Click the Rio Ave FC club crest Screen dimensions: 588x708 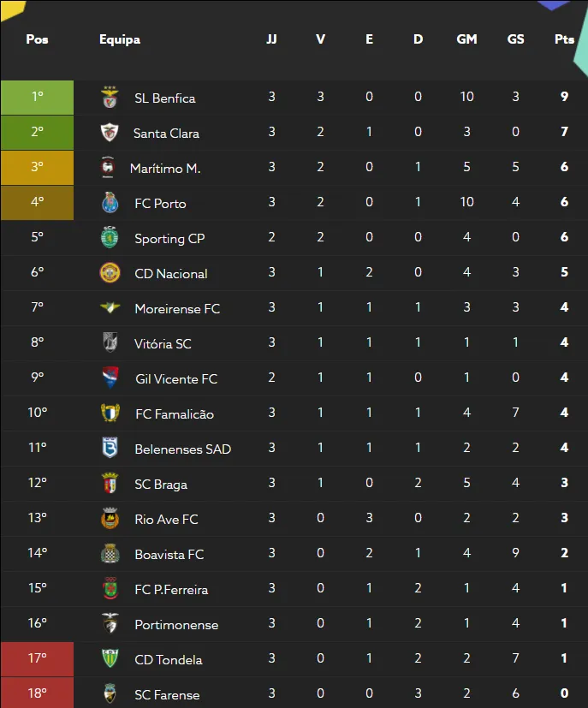coord(110,519)
